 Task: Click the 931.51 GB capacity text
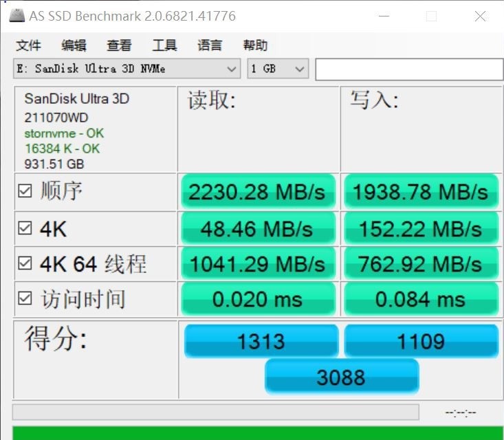tap(54, 164)
